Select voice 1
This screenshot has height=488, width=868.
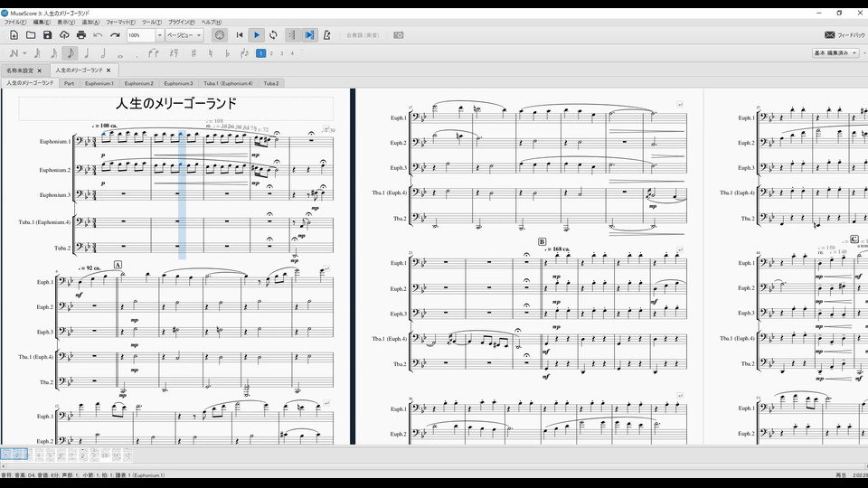coord(260,53)
